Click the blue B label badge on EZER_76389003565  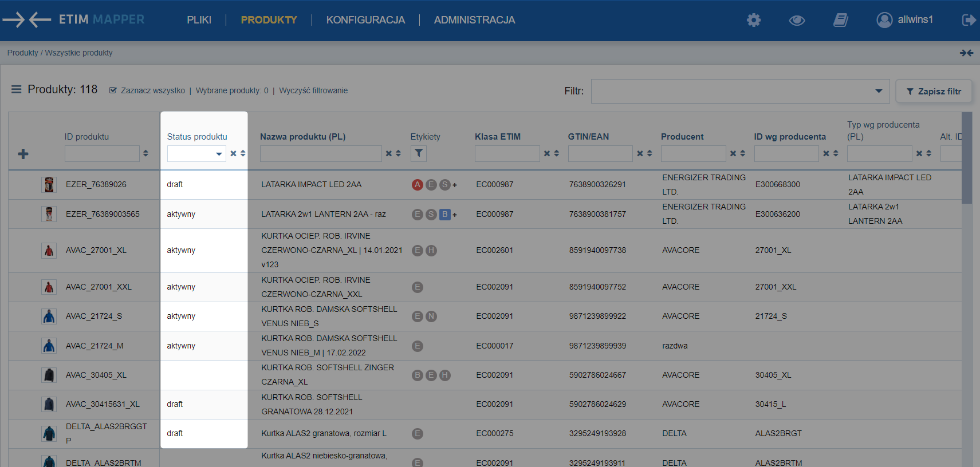(x=445, y=215)
